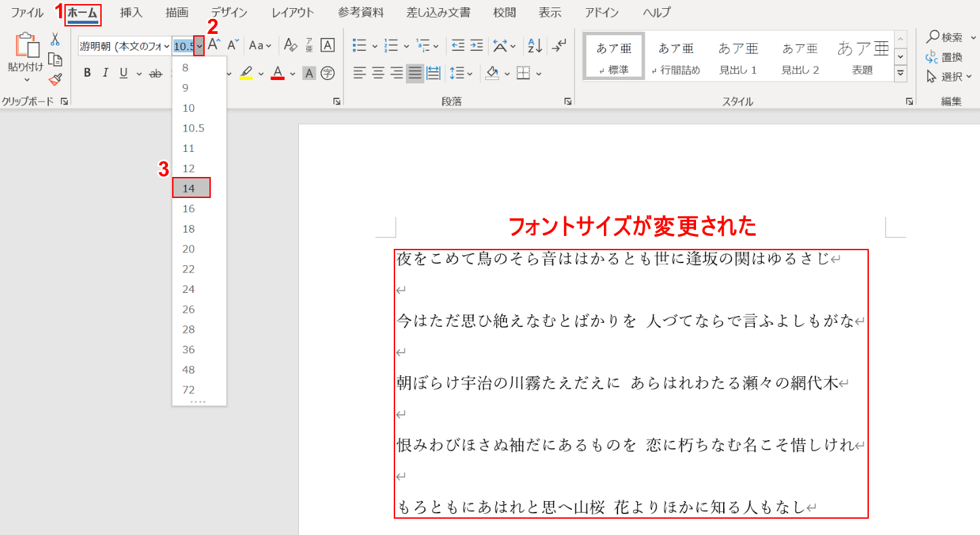Click the decrease indent icon
Screen dimensions: 980x535
tap(458, 45)
